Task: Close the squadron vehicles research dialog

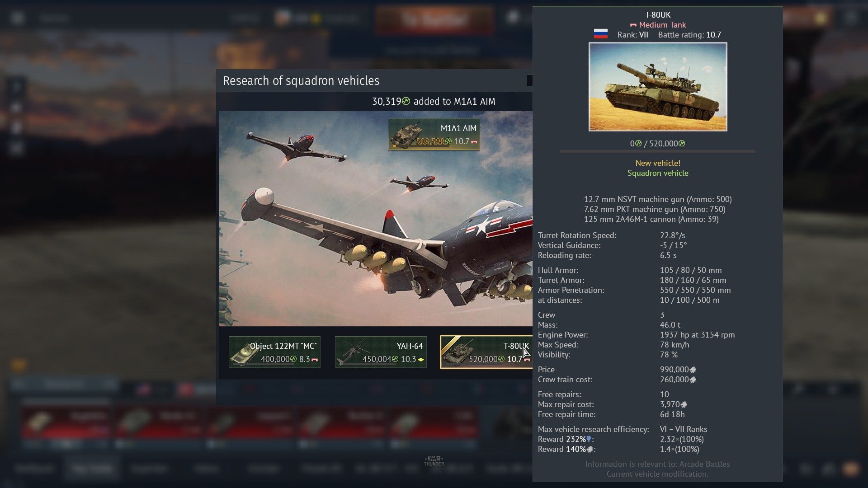Action: [530, 80]
